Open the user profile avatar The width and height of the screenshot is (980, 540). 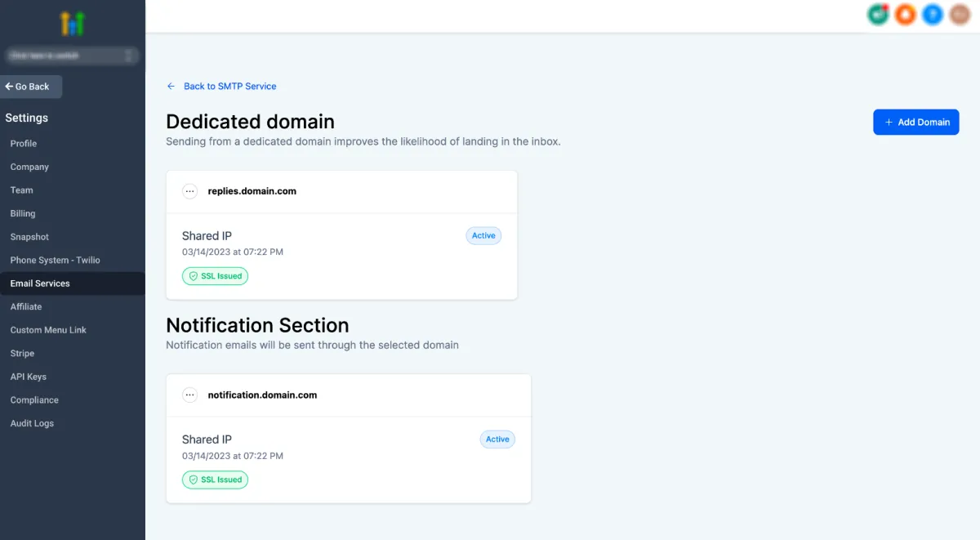960,14
